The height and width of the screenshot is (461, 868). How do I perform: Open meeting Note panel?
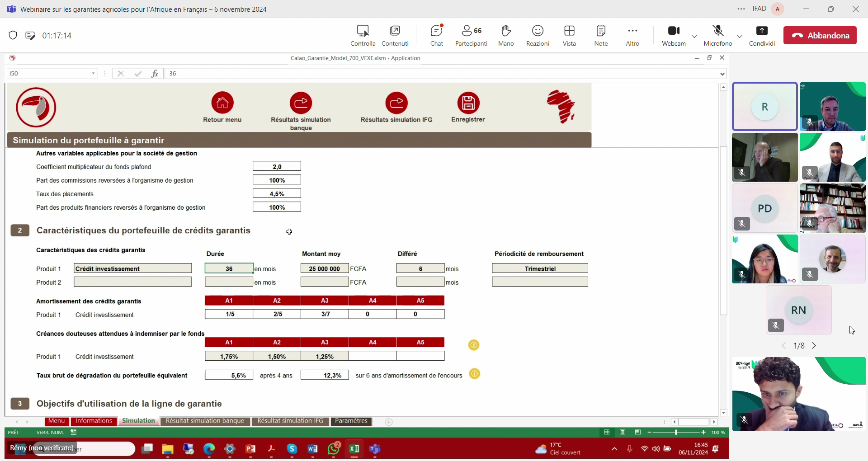tap(601, 36)
